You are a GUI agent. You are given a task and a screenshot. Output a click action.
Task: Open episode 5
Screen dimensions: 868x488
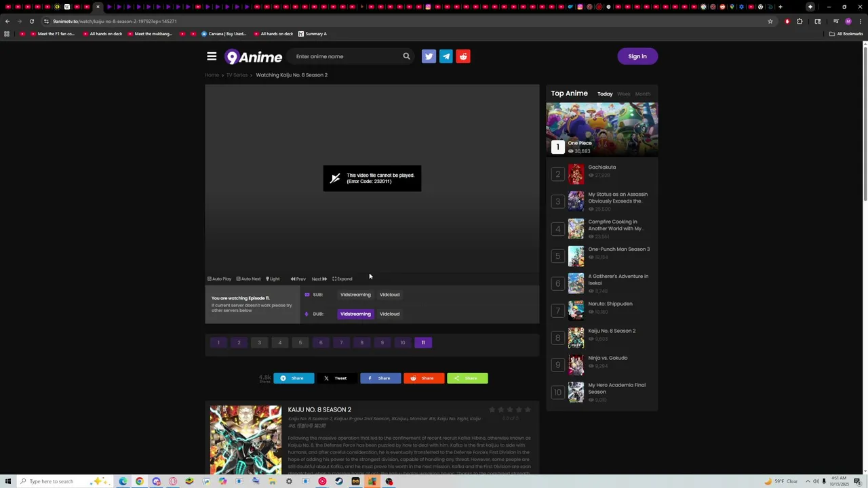tap(300, 342)
